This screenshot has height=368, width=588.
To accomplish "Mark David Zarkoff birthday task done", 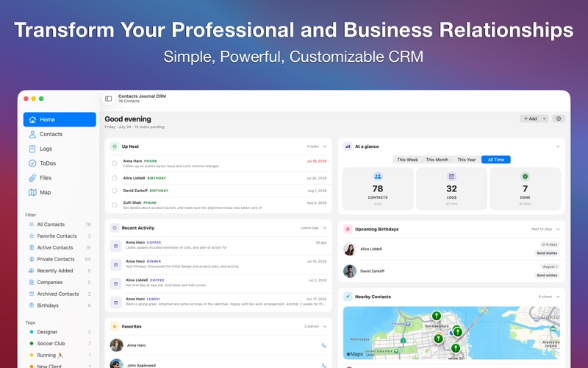I will (x=115, y=191).
